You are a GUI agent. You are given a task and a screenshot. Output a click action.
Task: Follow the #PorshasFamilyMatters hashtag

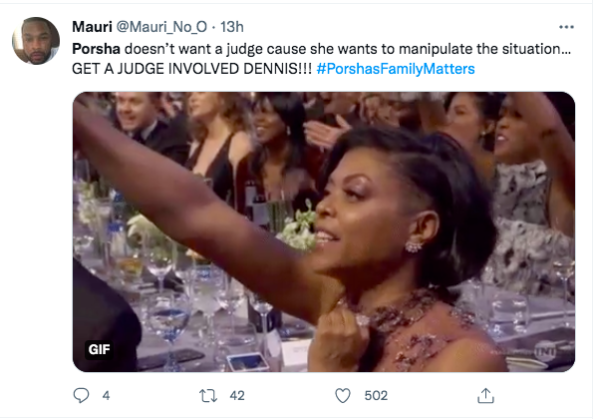[x=395, y=69]
